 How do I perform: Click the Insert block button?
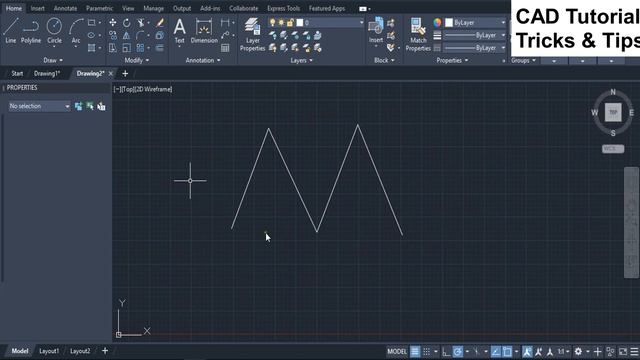click(x=376, y=31)
